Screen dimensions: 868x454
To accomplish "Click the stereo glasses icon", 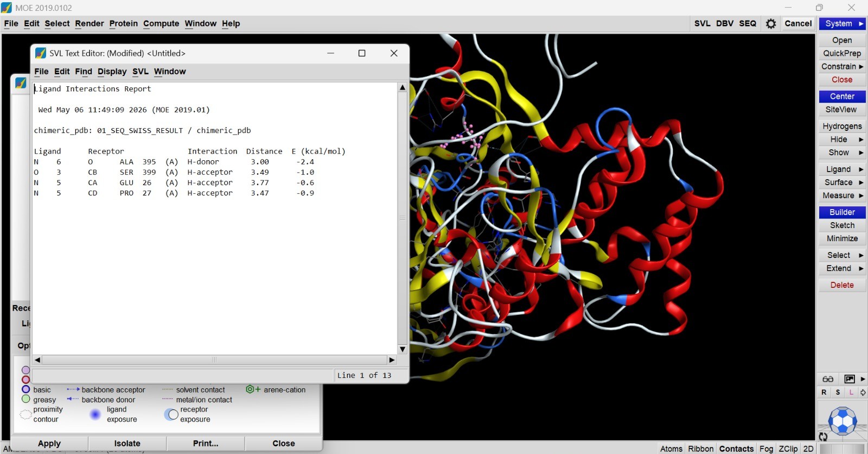I will [828, 379].
